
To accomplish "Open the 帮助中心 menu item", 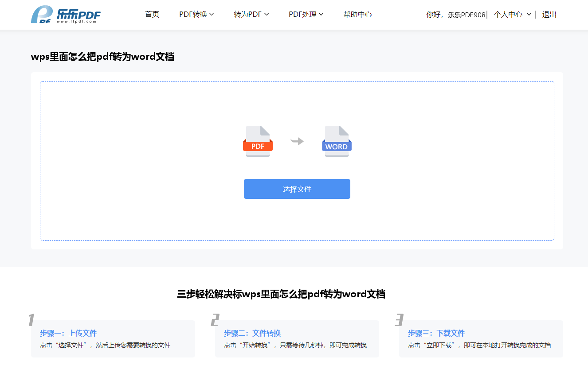I will tap(357, 15).
